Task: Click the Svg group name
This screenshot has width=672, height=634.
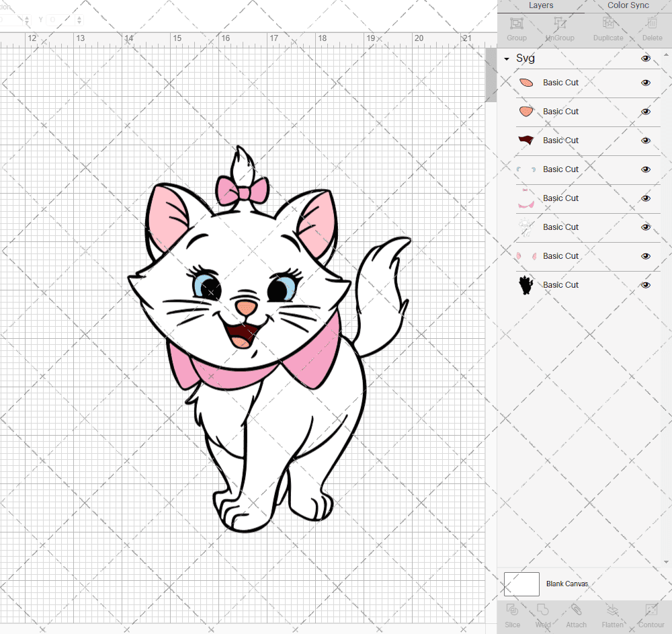Action: pyautogui.click(x=525, y=58)
